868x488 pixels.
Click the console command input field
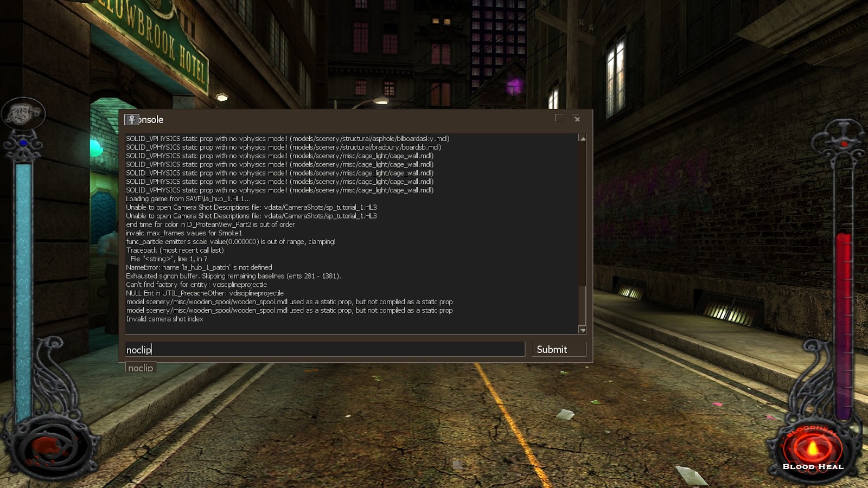324,349
